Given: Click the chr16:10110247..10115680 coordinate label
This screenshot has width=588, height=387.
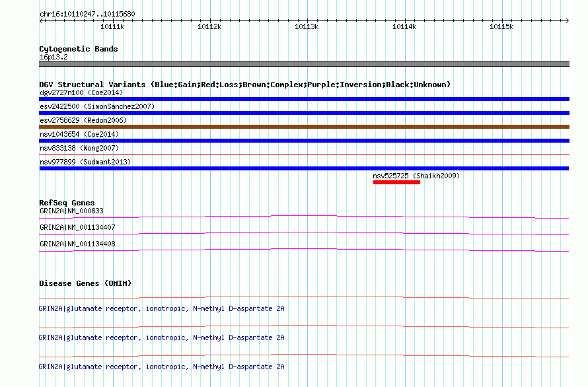Looking at the screenshot, I should click(x=87, y=15).
